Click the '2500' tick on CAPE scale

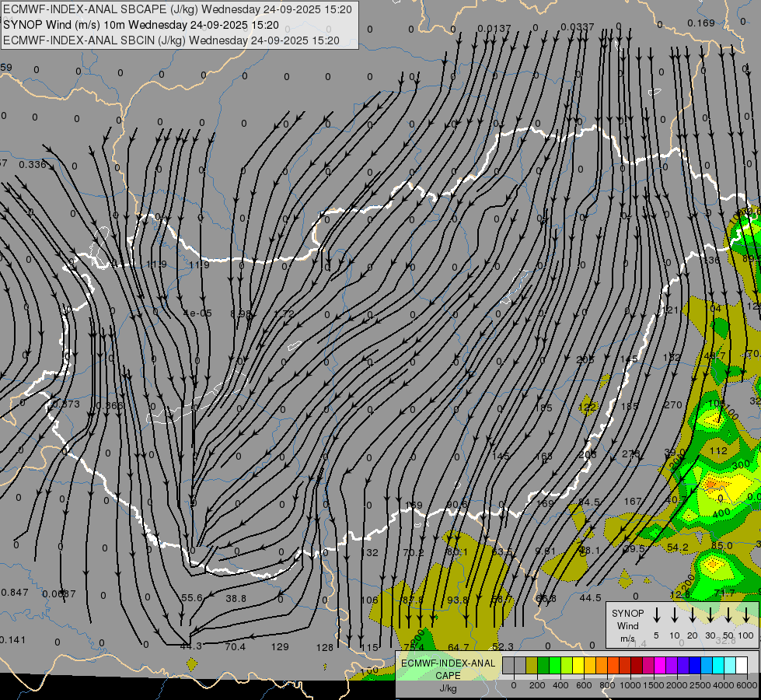700,685
